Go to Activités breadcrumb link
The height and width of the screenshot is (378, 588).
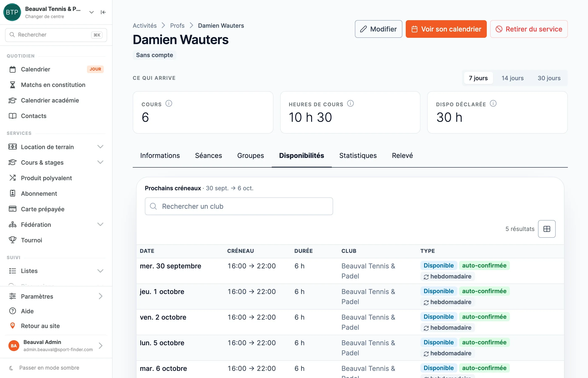[144, 26]
